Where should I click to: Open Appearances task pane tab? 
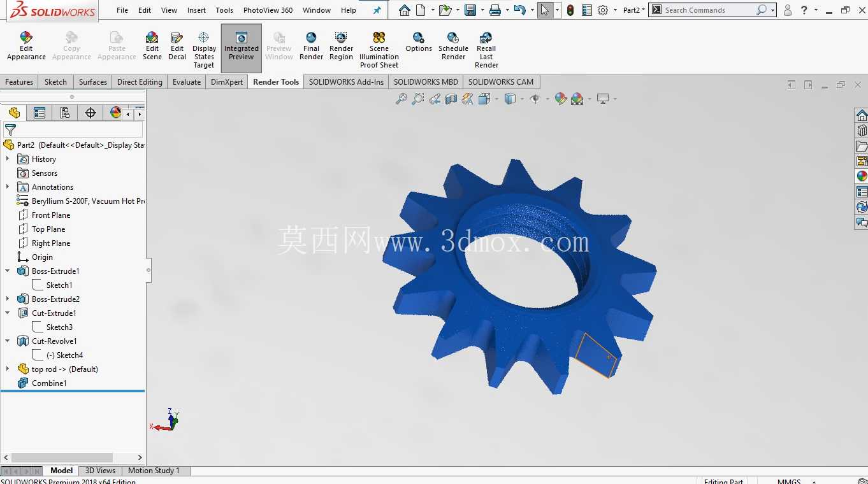pyautogui.click(x=862, y=176)
